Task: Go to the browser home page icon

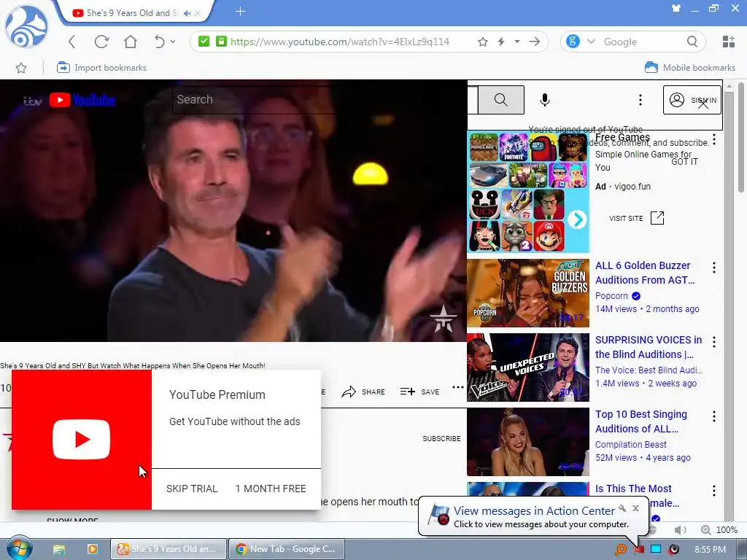Action: (131, 42)
